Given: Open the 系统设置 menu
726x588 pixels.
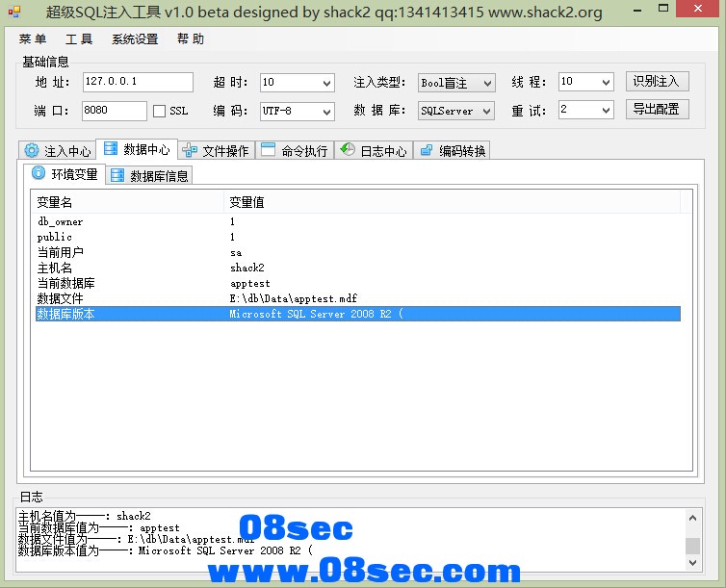Looking at the screenshot, I should [135, 39].
